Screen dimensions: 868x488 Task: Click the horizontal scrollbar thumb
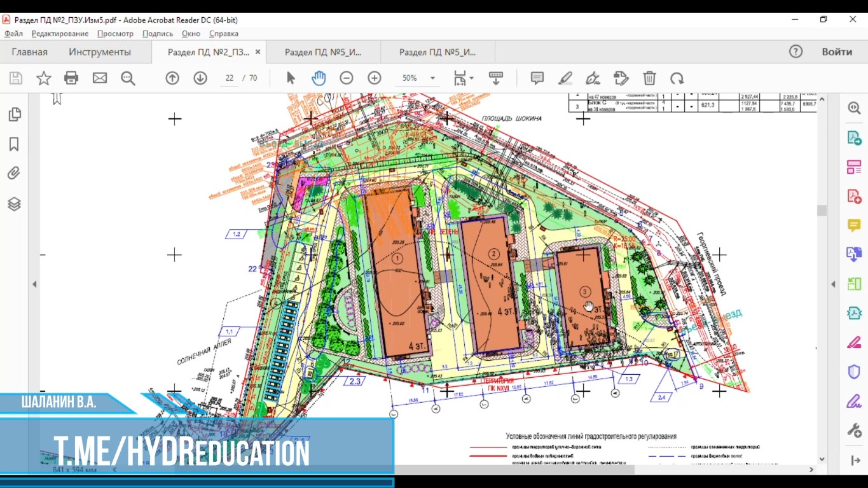[515, 470]
